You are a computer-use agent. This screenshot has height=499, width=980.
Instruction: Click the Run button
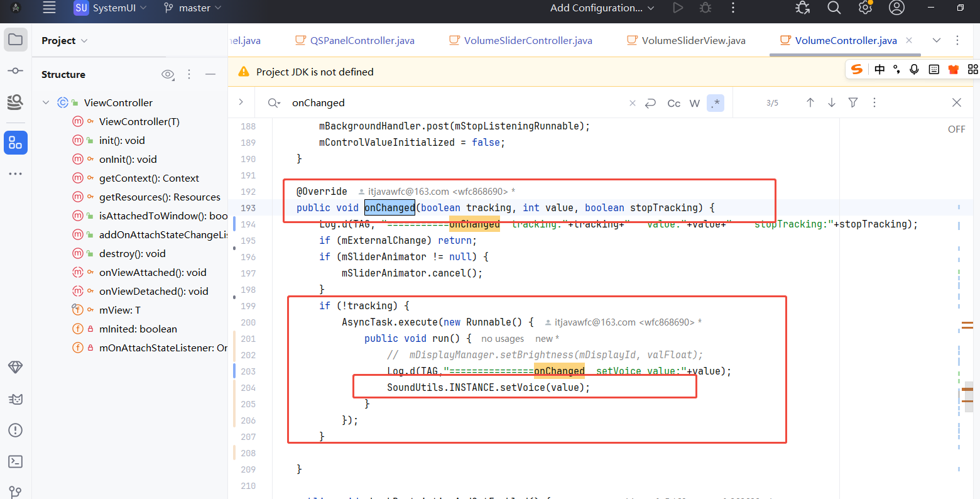[678, 8]
